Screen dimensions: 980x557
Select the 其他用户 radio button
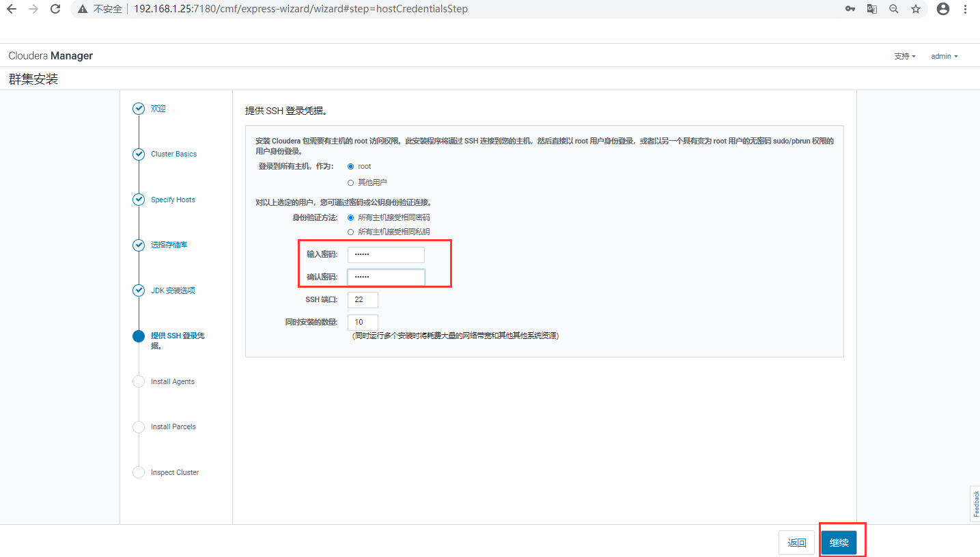click(x=351, y=182)
